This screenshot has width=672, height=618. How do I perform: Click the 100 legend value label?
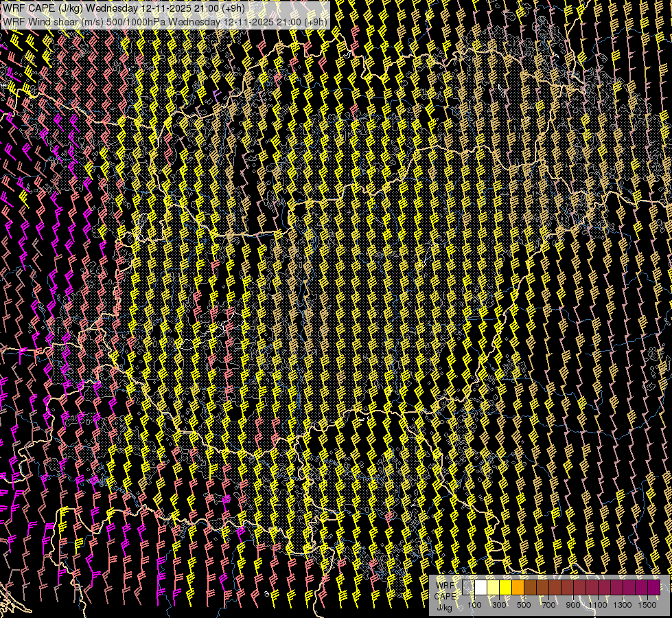pyautogui.click(x=474, y=605)
